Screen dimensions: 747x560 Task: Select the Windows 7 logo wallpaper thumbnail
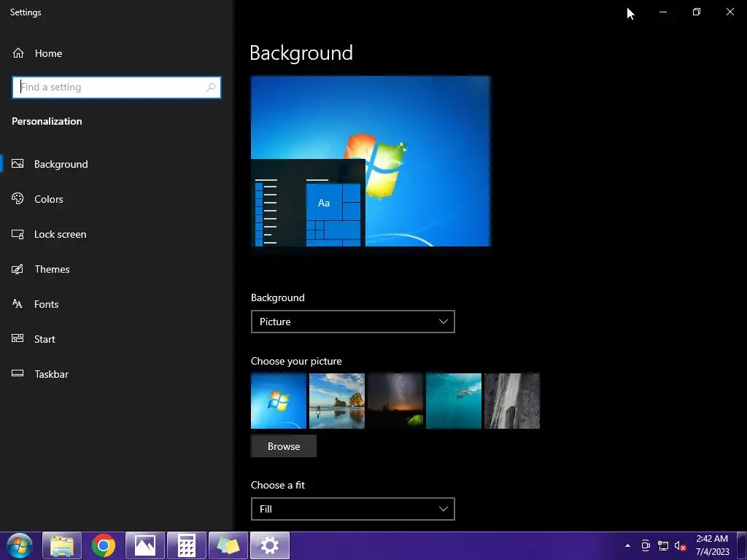coord(279,401)
